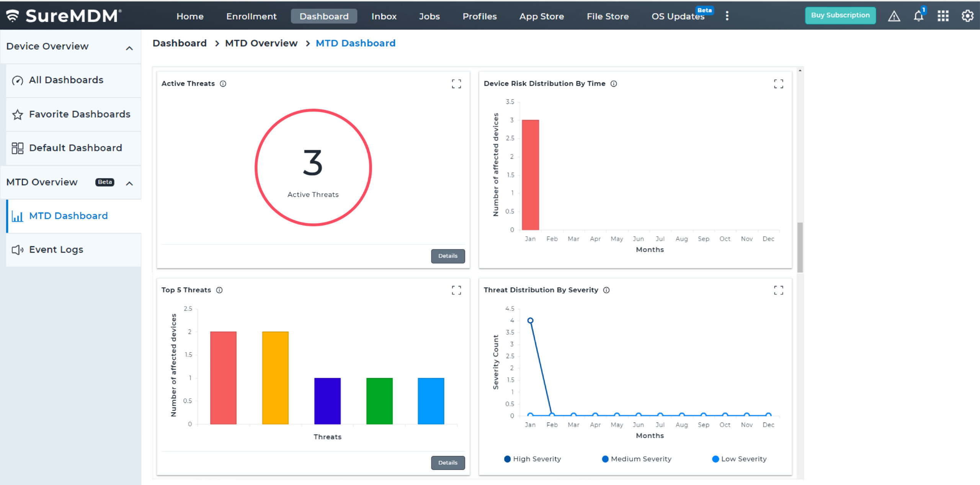Viewport: 980px width, 485px height.
Task: Click the MTD Dashboard chart icon
Action: (18, 216)
